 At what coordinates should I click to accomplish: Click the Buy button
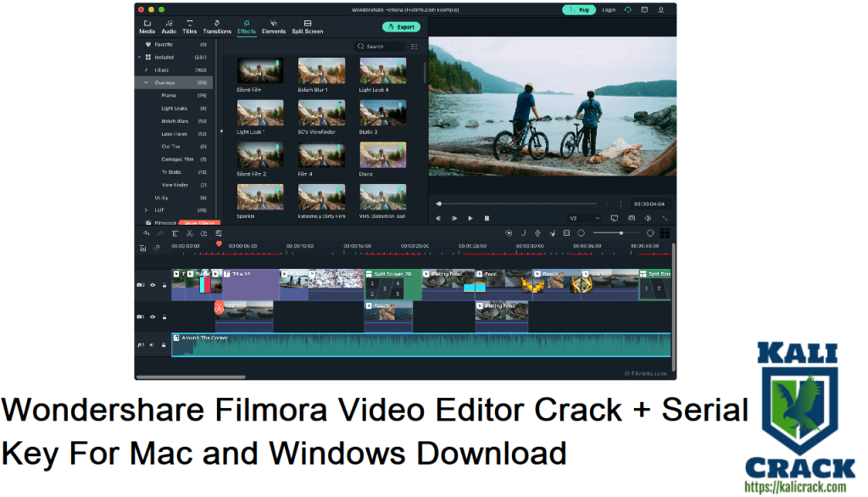[x=579, y=9]
